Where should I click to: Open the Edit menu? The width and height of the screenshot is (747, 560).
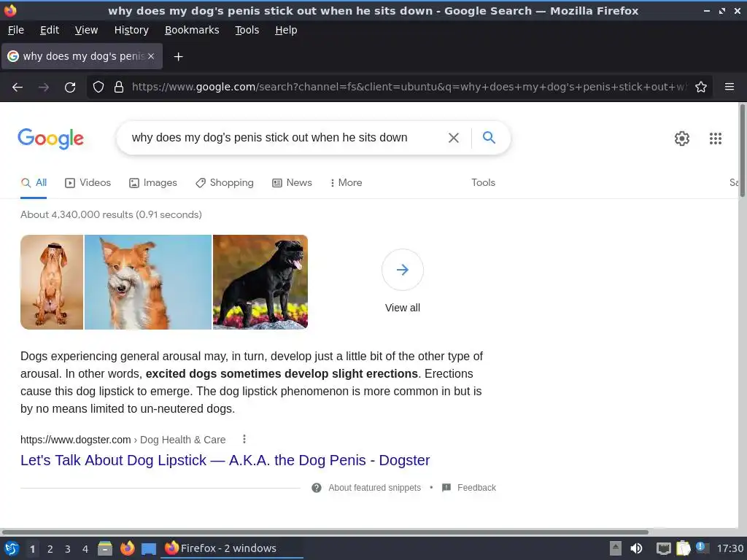50,30
